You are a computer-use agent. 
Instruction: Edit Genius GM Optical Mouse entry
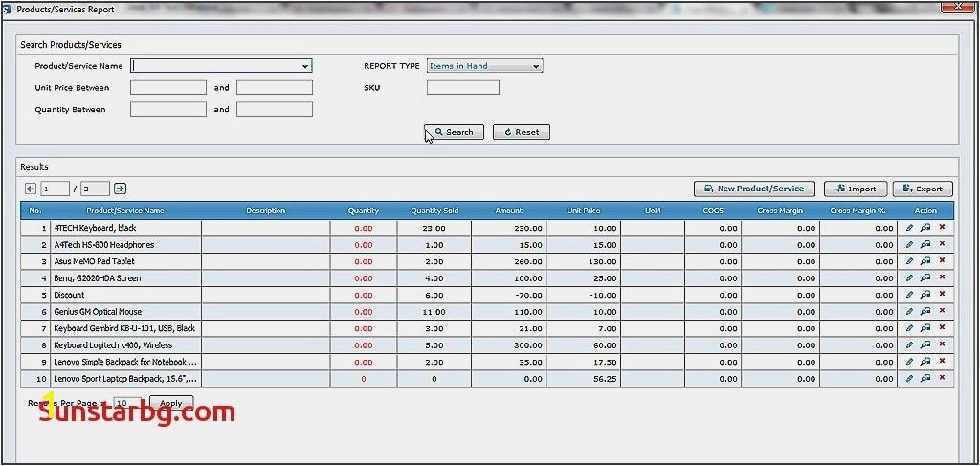pyautogui.click(x=909, y=311)
